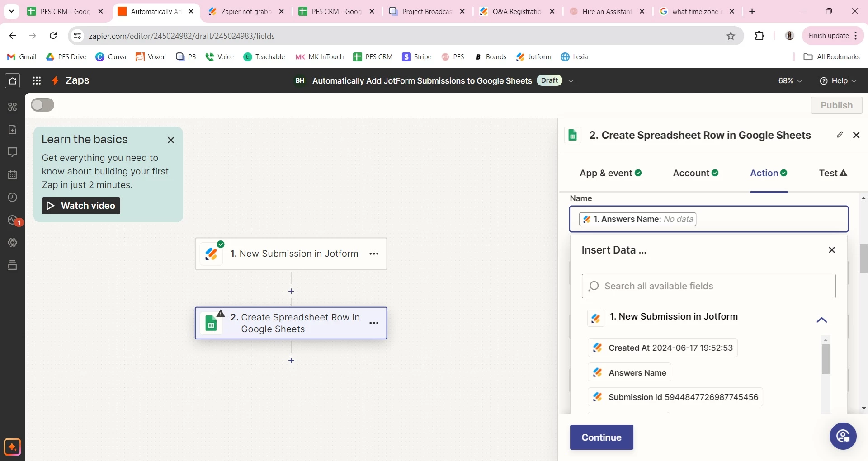
Task: Open Jotform bookmark
Action: (533, 57)
